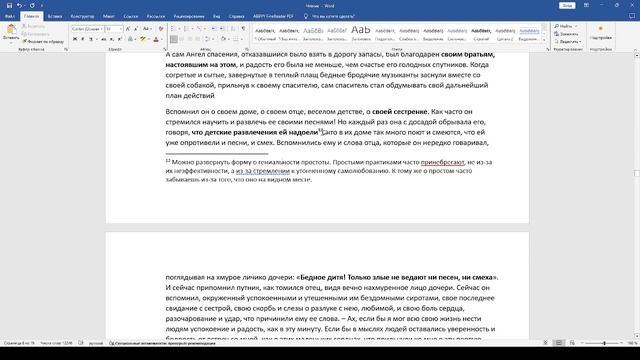Open the comments icon below window controls
The width and height of the screenshot is (640, 360).
[632, 16]
